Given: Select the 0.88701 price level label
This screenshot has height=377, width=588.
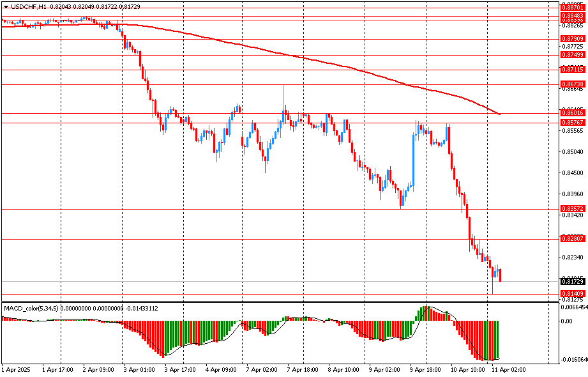Looking at the screenshot, I should point(572,8).
